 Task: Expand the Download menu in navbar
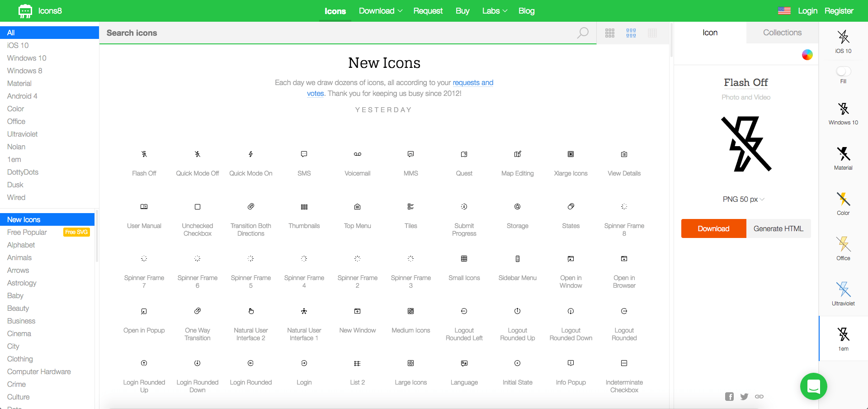[x=381, y=11]
